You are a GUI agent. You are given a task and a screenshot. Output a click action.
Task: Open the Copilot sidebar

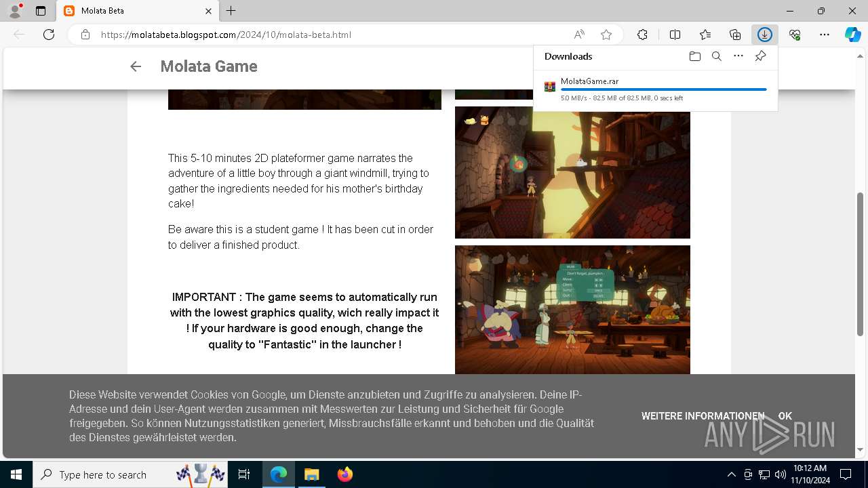click(853, 35)
